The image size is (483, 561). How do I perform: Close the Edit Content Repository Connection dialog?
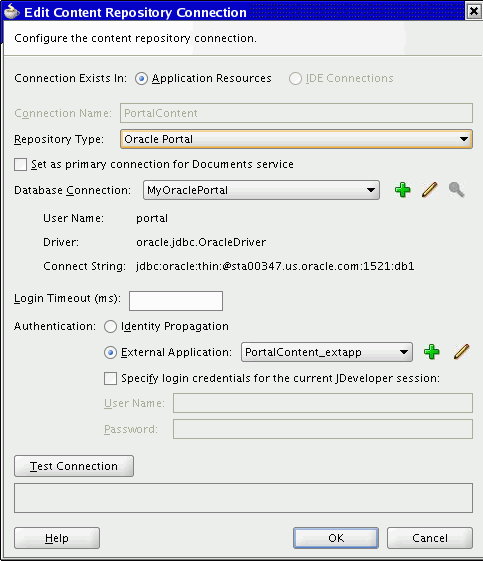click(474, 11)
